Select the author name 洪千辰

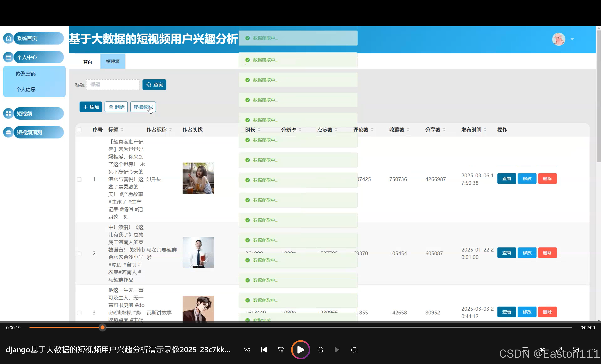pos(154,179)
